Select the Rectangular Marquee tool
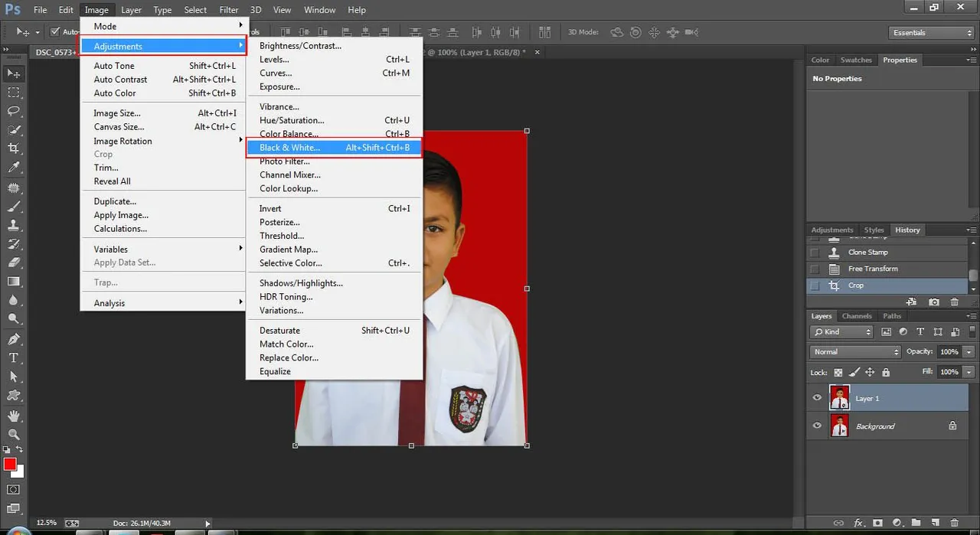This screenshot has width=980, height=535. [14, 93]
